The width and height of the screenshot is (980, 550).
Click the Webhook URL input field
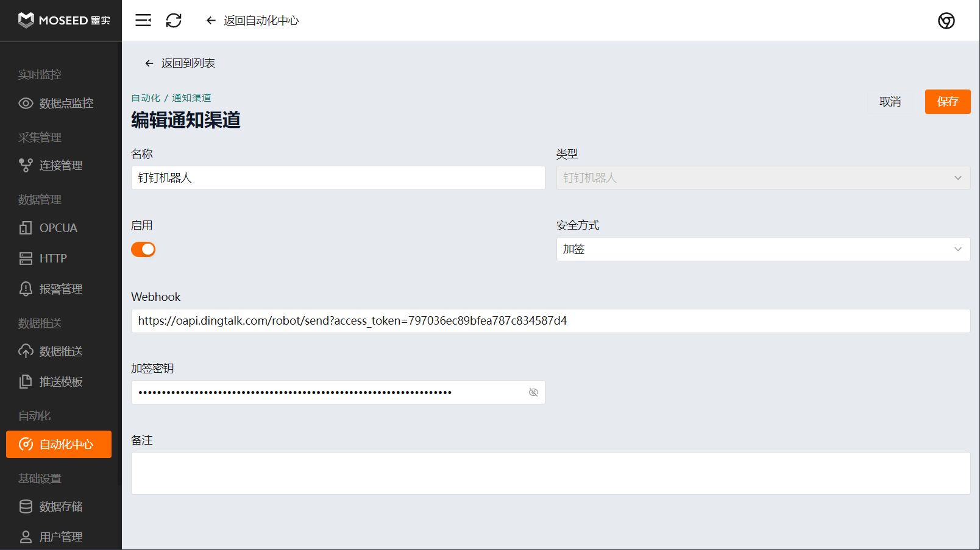(551, 321)
